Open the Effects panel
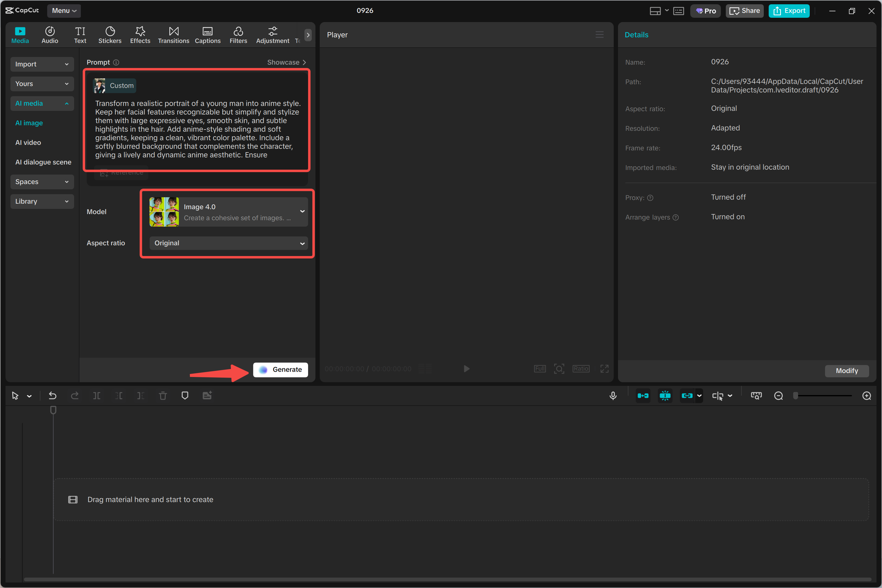 click(x=140, y=35)
